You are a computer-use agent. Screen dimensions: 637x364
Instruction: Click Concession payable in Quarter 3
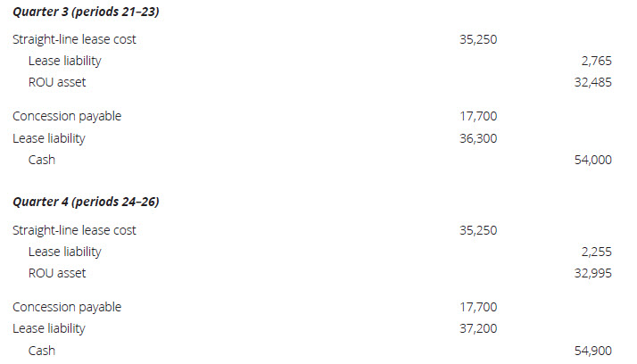point(67,116)
